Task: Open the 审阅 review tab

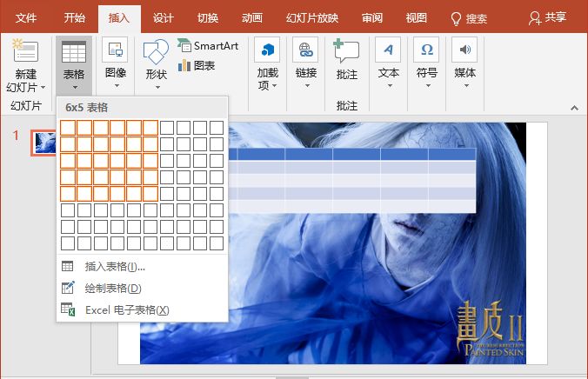Action: tap(372, 17)
